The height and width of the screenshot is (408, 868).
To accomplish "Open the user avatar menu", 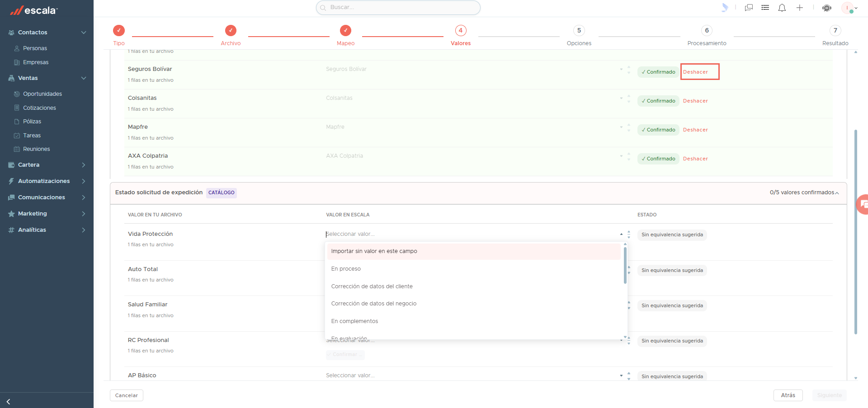I will [849, 8].
